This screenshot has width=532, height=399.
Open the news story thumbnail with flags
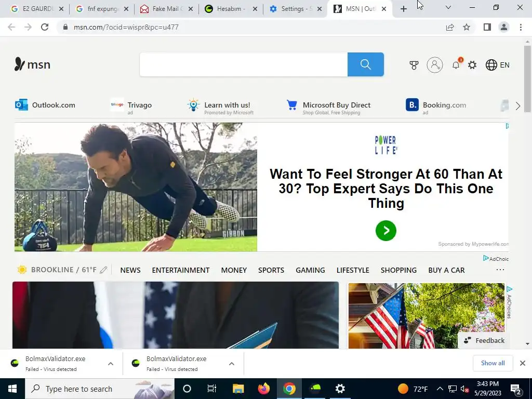pos(176,315)
